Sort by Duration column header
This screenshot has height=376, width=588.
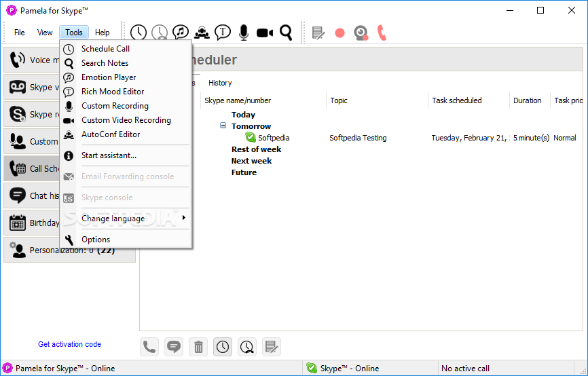[x=530, y=100]
